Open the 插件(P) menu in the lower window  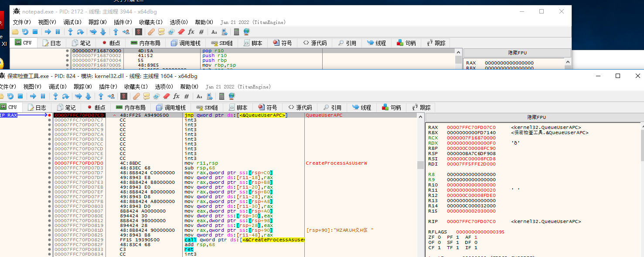pyautogui.click(x=108, y=87)
